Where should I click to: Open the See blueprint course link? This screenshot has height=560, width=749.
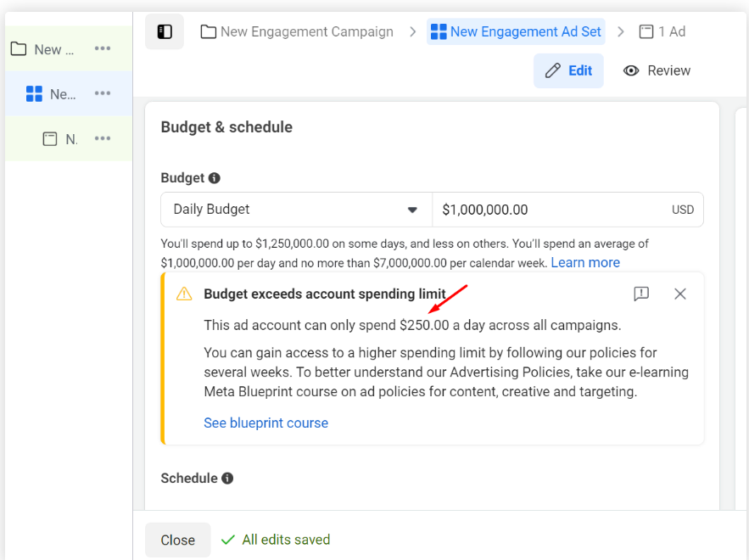266,423
